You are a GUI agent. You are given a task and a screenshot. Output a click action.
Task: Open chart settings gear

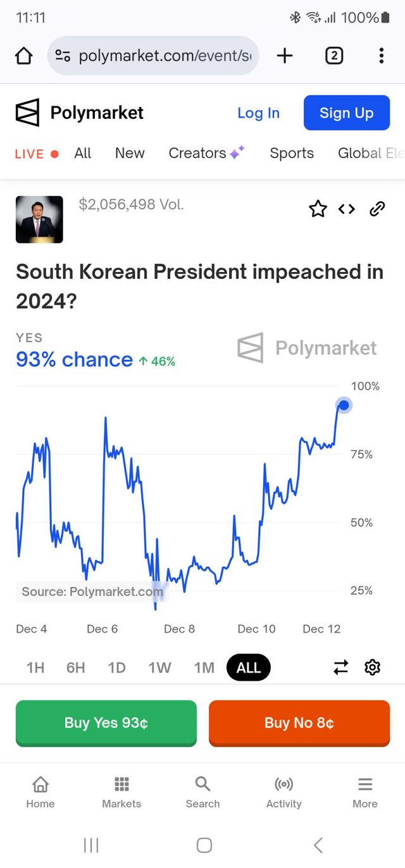(373, 667)
